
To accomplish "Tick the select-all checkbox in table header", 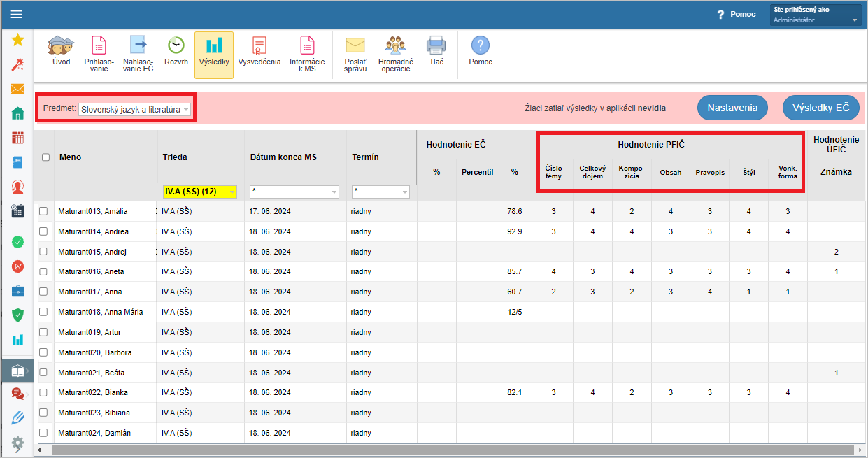I will click(46, 157).
